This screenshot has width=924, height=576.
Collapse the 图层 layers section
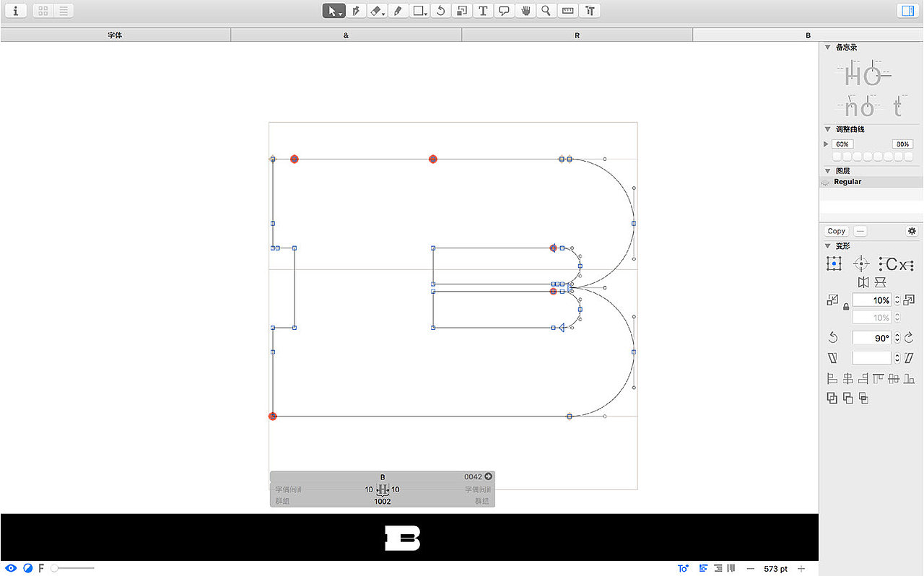pyautogui.click(x=828, y=171)
